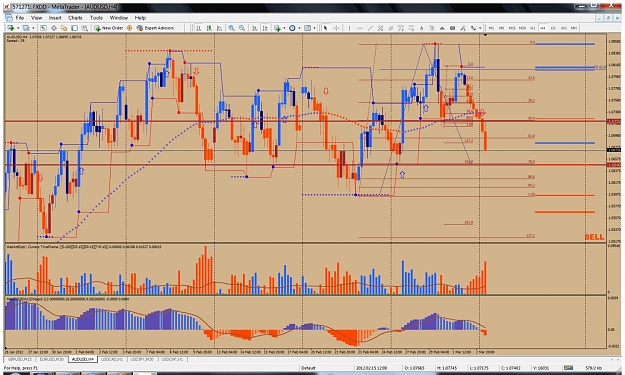
Task: Open the Tools menu
Action: point(96,18)
